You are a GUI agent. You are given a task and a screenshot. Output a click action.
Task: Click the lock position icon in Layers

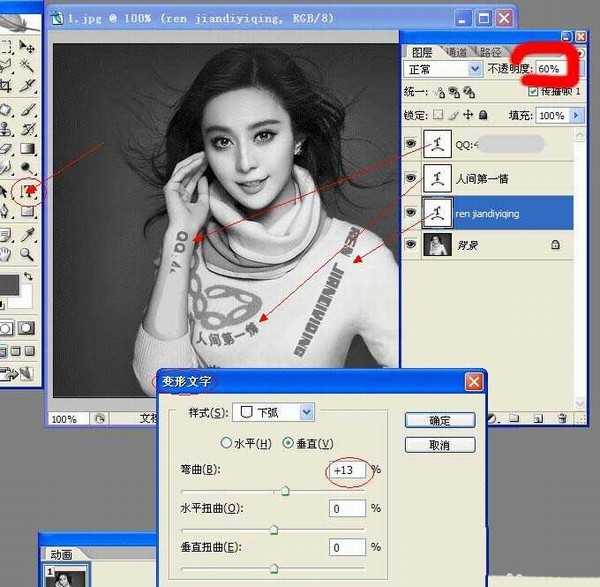point(468,116)
